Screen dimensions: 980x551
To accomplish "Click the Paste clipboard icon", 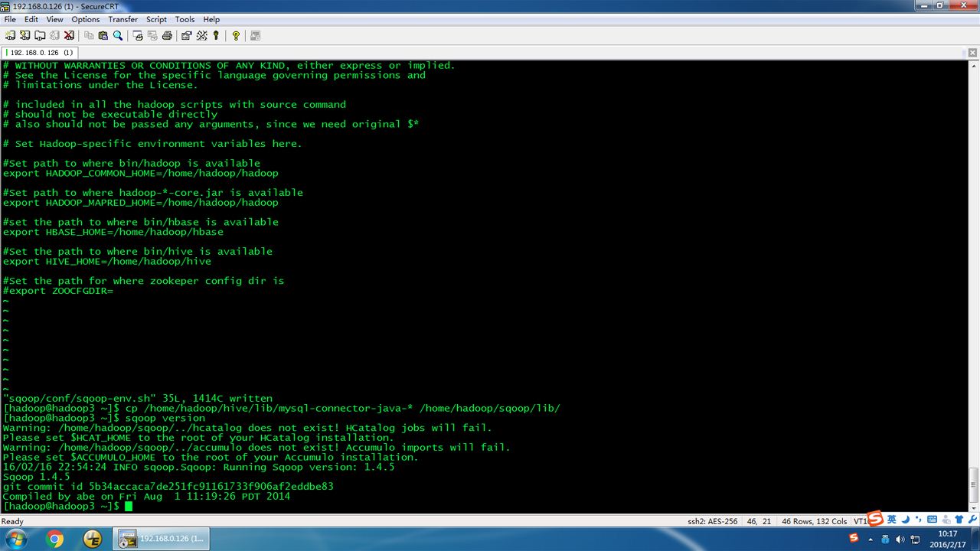I will [103, 35].
